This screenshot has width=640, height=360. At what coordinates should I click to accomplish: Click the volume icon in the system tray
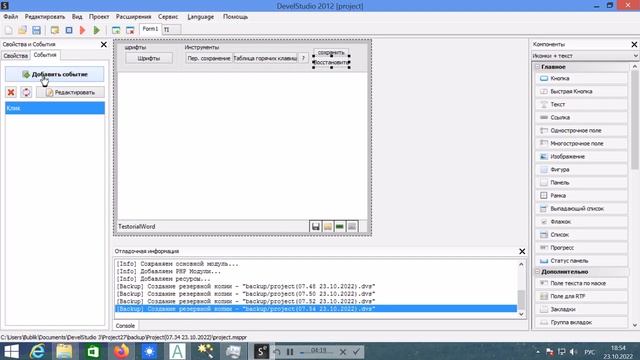click(x=573, y=351)
